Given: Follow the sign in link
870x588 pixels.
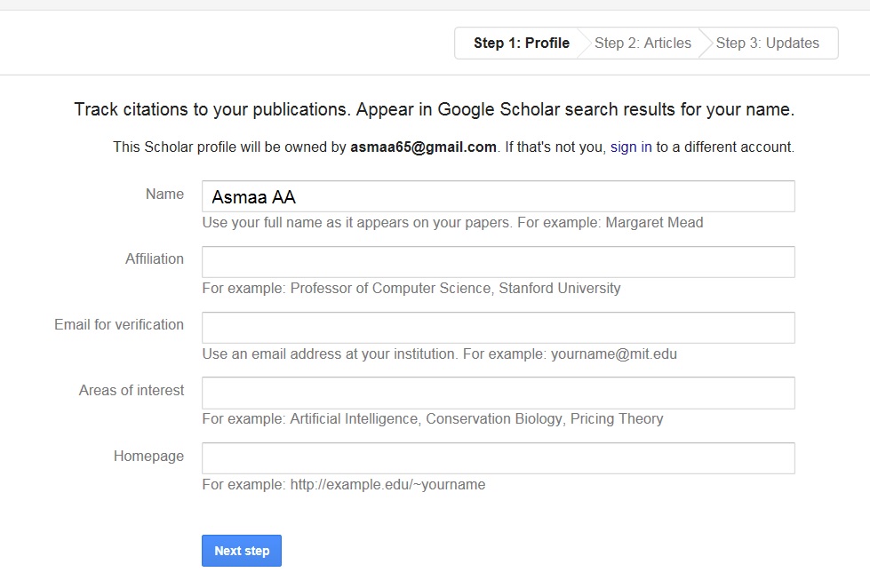Looking at the screenshot, I should [631, 147].
